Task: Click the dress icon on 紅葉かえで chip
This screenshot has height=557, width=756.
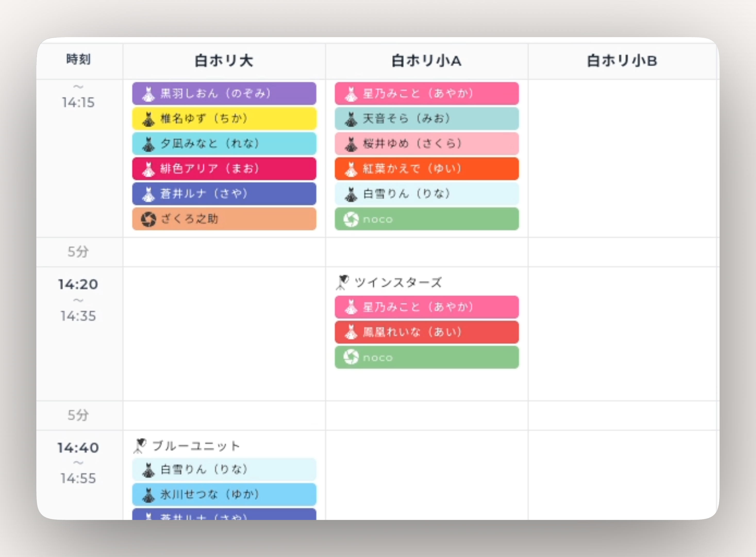Action: (352, 169)
